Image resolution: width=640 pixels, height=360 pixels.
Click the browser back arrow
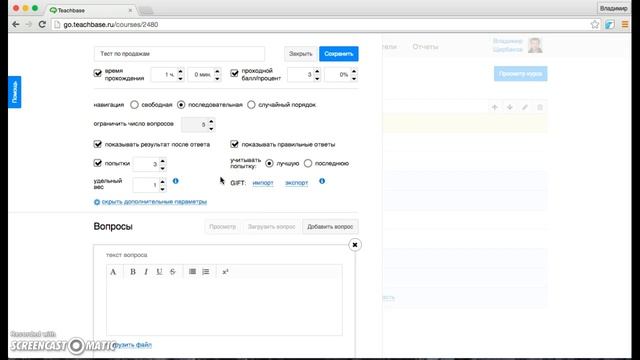(16, 24)
